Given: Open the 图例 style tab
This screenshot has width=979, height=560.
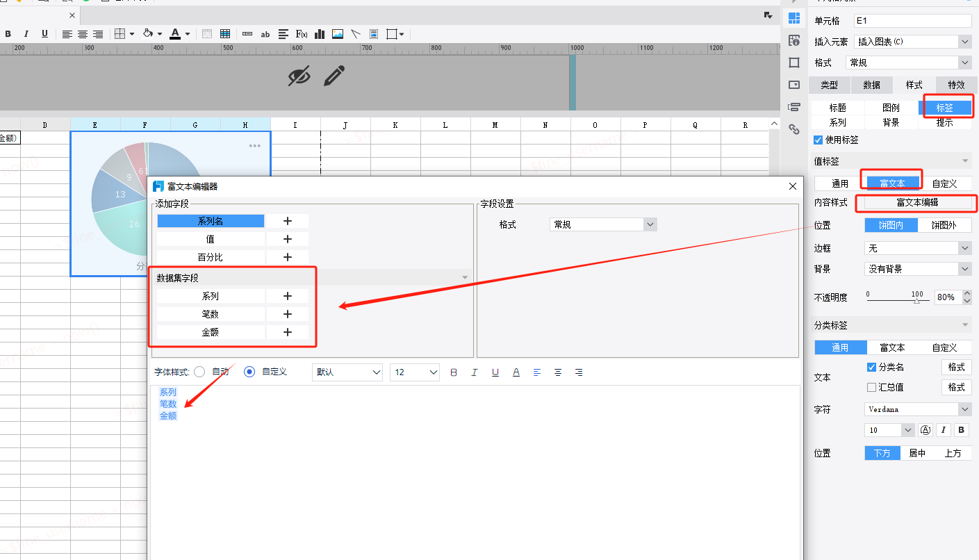Looking at the screenshot, I should click(891, 108).
